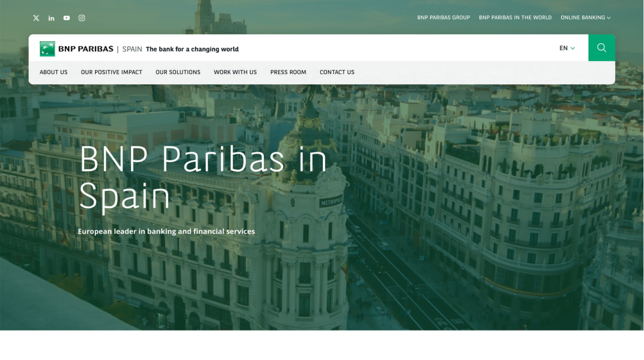This screenshot has width=644, height=360.
Task: Expand the Online Banking dropdown
Action: (586, 18)
